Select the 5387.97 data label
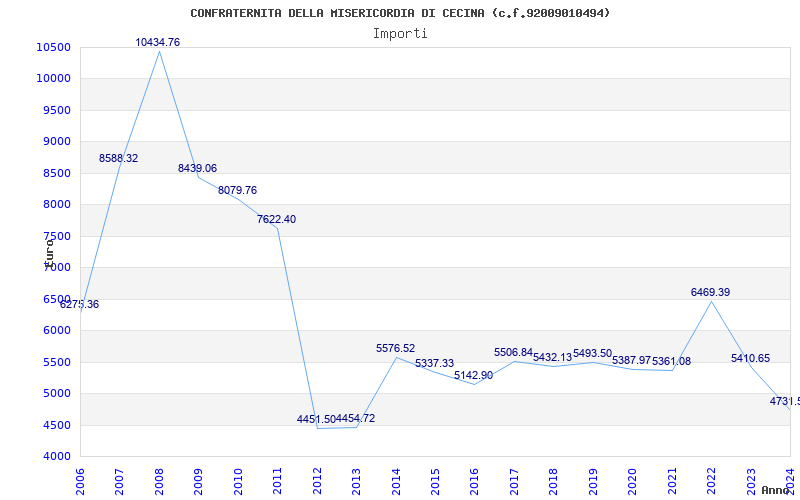800x500 pixels. pyautogui.click(x=632, y=360)
